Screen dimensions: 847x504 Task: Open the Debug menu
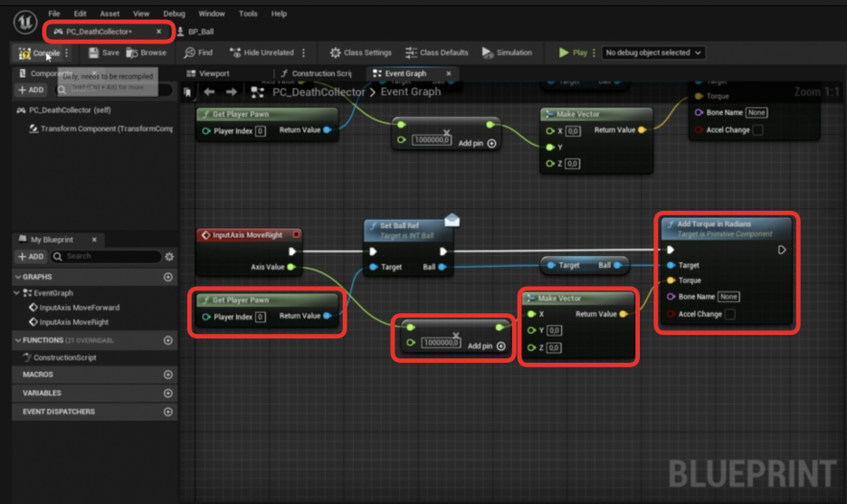click(x=174, y=14)
